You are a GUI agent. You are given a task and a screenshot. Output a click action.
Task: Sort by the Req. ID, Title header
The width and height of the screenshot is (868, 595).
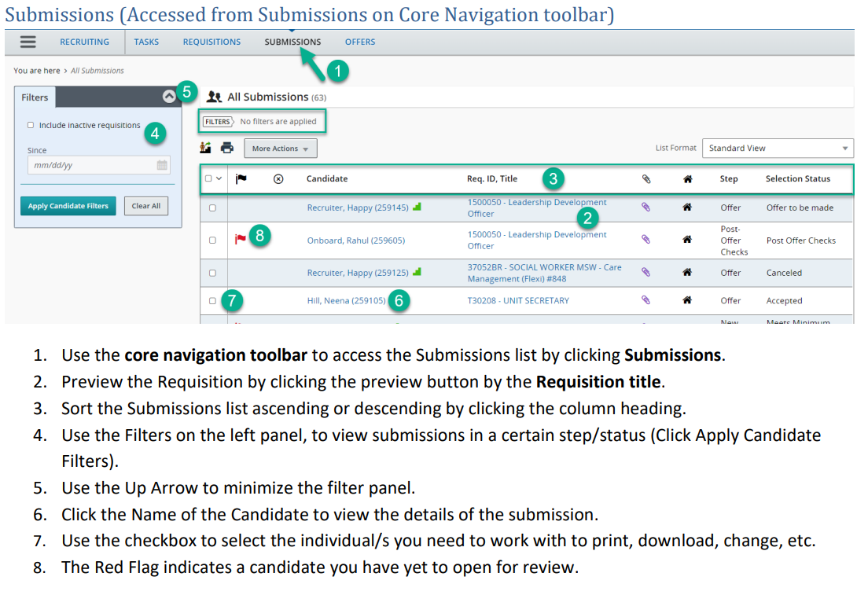492,178
